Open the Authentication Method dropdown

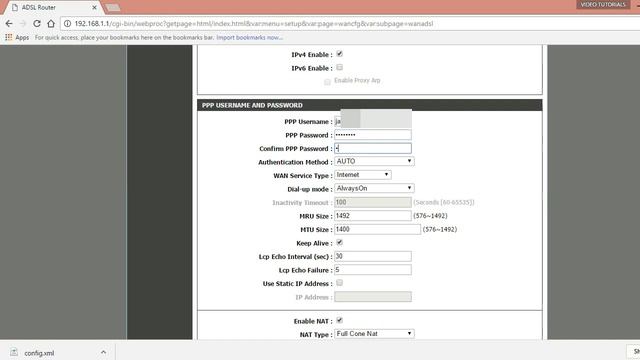pyautogui.click(x=374, y=162)
